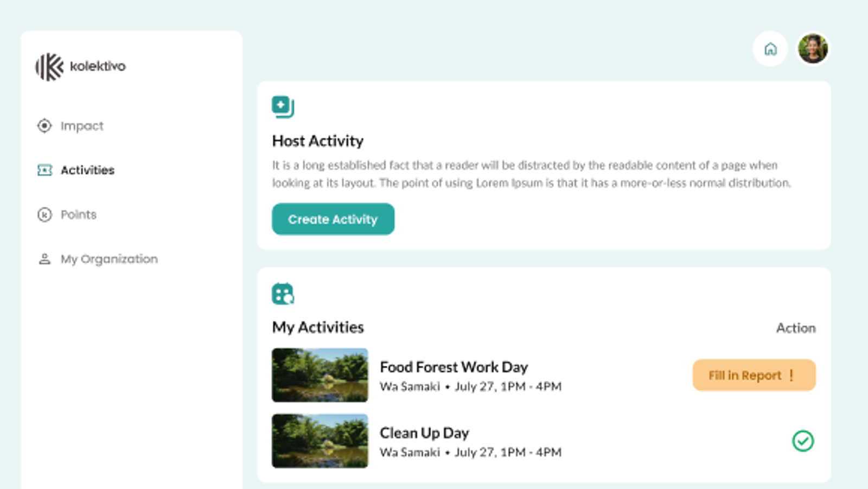Click the My Activities calendar icon

pos(283,294)
